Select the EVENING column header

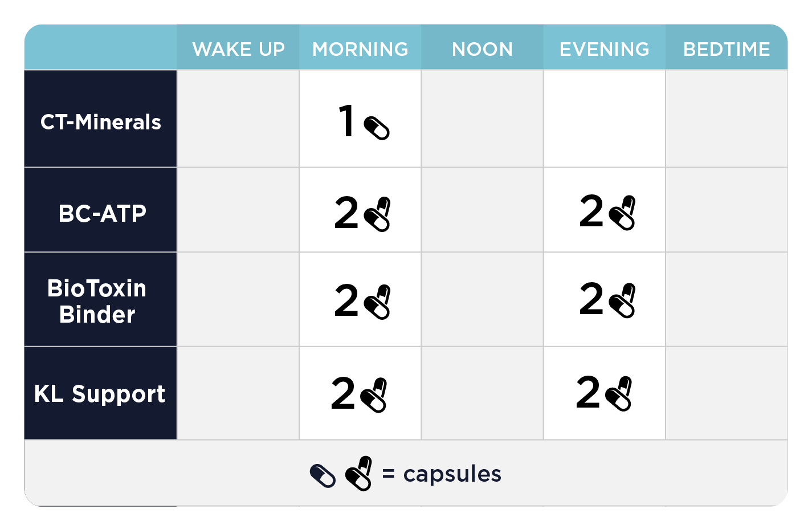pos(604,50)
